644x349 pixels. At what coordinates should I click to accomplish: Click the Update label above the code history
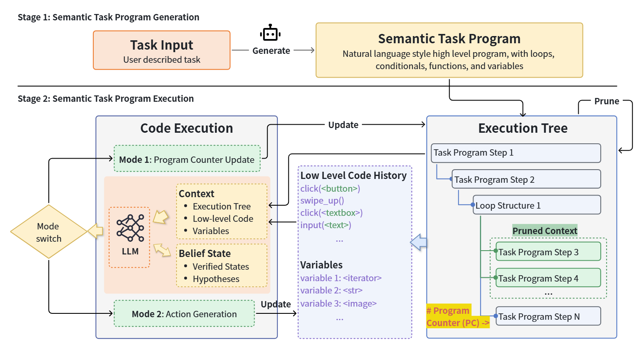pos(343,125)
